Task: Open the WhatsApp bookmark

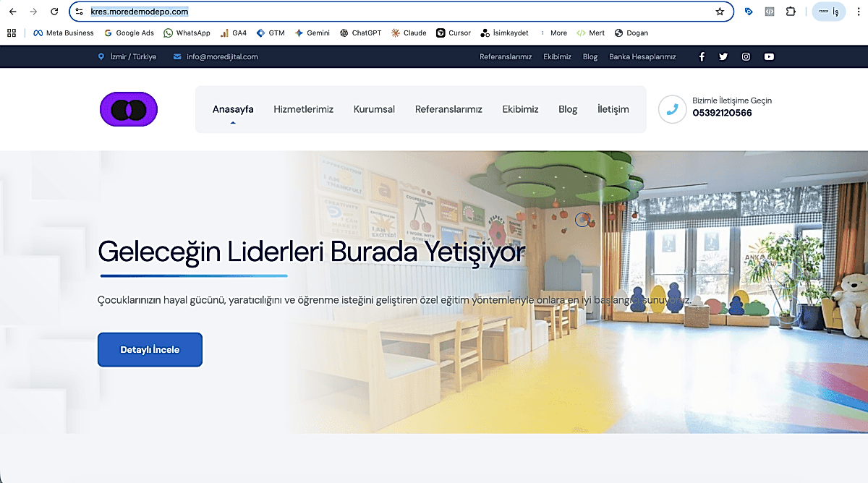Action: pos(187,33)
